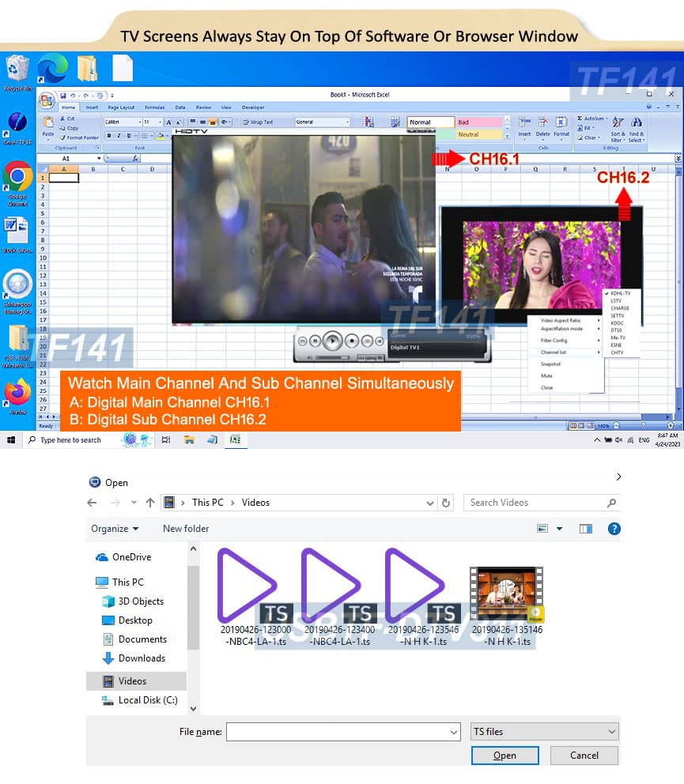Toggle the preview pane icon
Screen dimensions: 684x784
pyautogui.click(x=585, y=529)
